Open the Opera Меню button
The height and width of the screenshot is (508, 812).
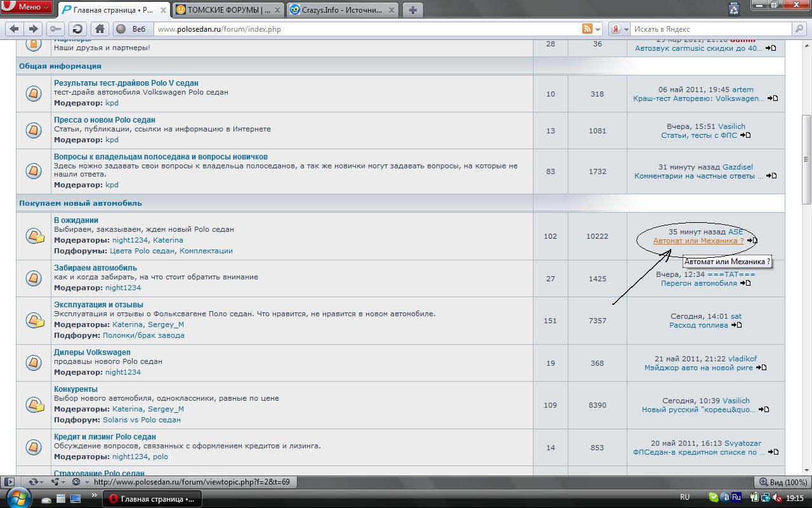(26, 7)
